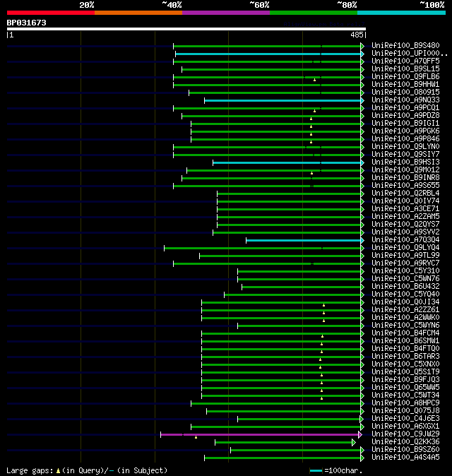
Task: Click the UniRef100_Q2KK36 label
Action: coord(405,441)
